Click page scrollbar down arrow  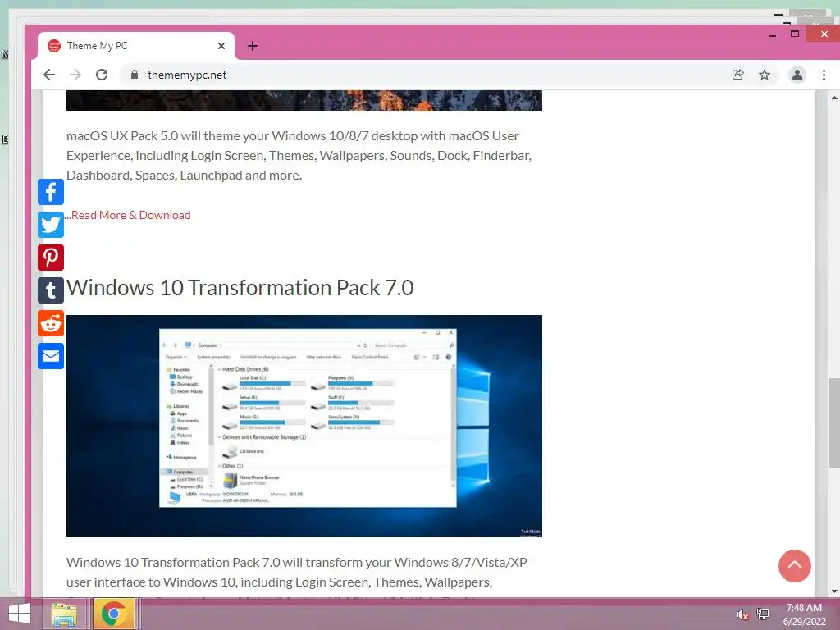(834, 591)
